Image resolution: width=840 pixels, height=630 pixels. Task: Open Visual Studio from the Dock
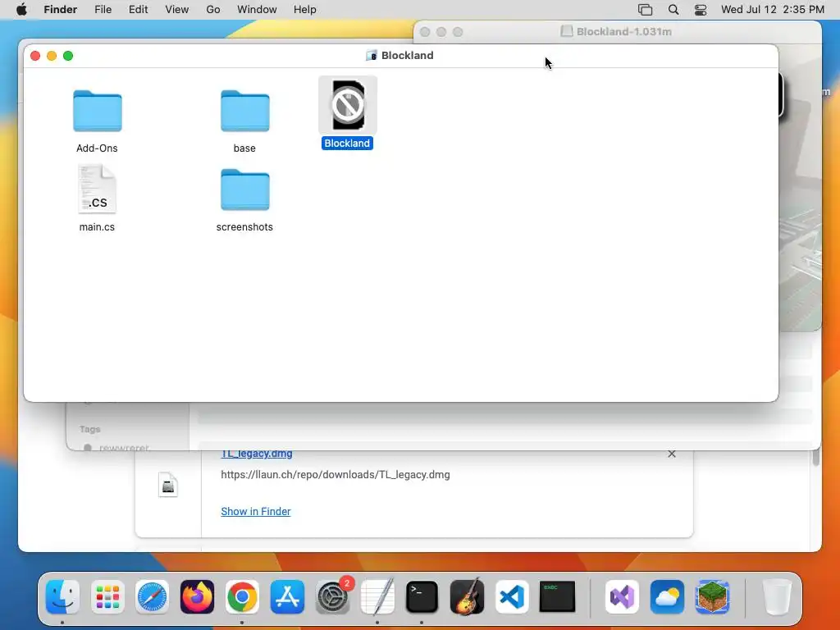[x=622, y=596]
